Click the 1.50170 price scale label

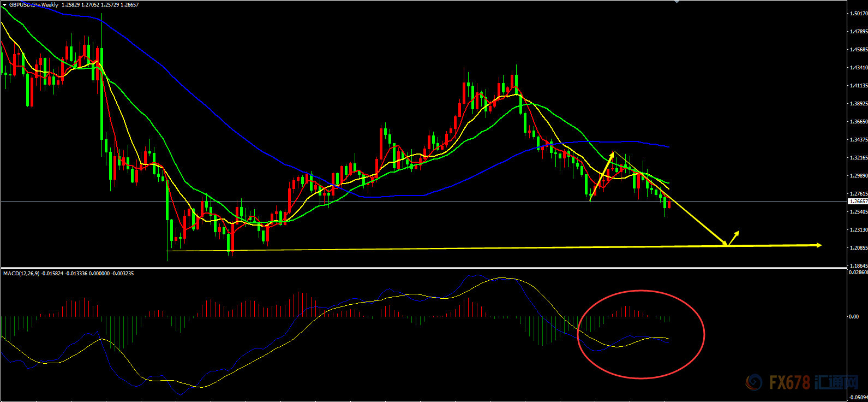[x=858, y=14]
